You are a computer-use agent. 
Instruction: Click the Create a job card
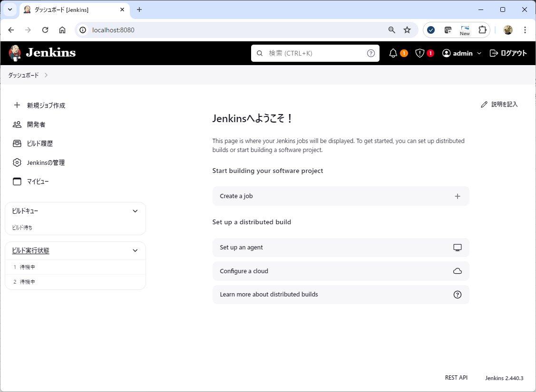341,196
